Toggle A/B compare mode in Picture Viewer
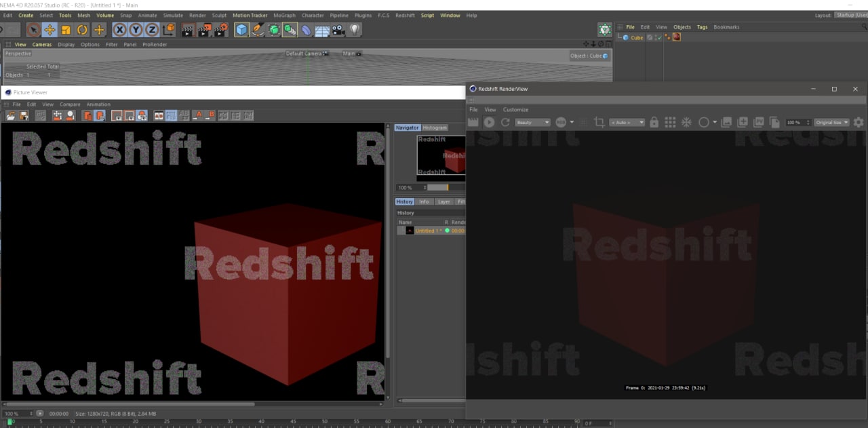The width and height of the screenshot is (868, 428). 159,116
